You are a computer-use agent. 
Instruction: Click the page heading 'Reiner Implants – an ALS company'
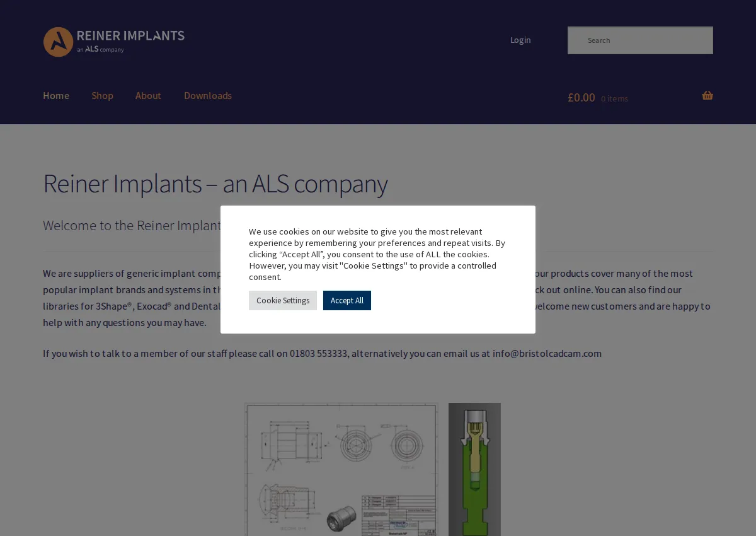[x=215, y=184]
